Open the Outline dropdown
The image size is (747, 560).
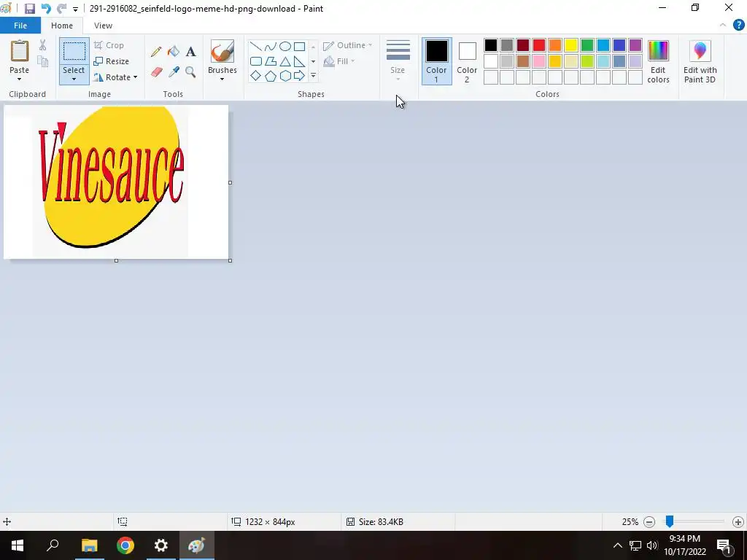[348, 45]
